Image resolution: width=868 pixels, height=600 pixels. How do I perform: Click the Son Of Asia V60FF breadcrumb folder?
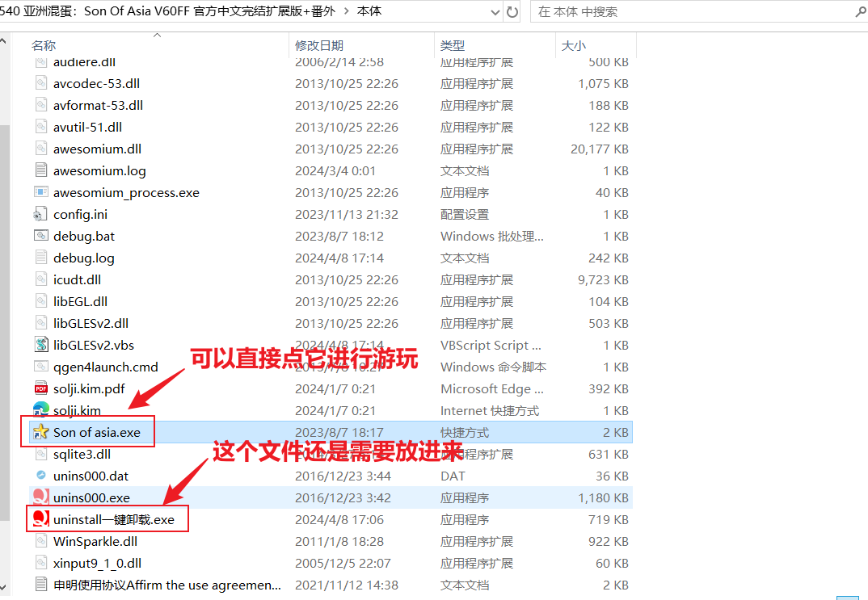(x=168, y=11)
